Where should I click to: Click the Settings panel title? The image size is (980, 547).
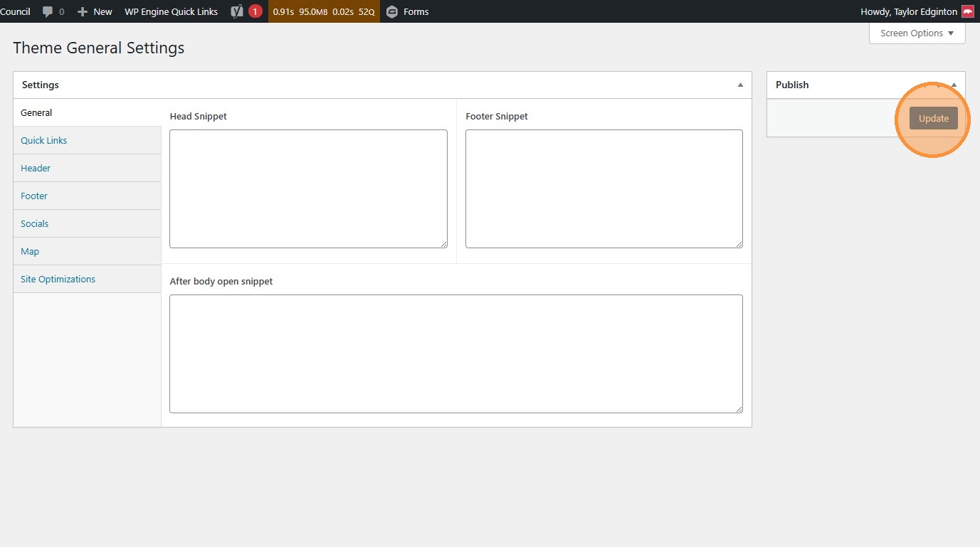click(x=41, y=85)
